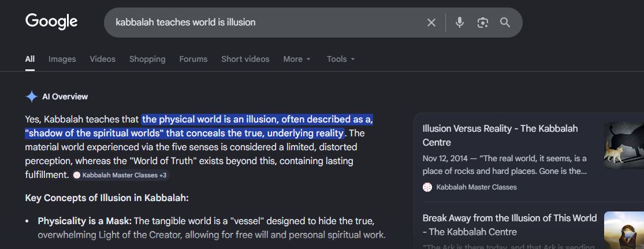The image size is (644, 249).
Task: Click the AI Overview sparkle icon
Action: pyautogui.click(x=32, y=96)
